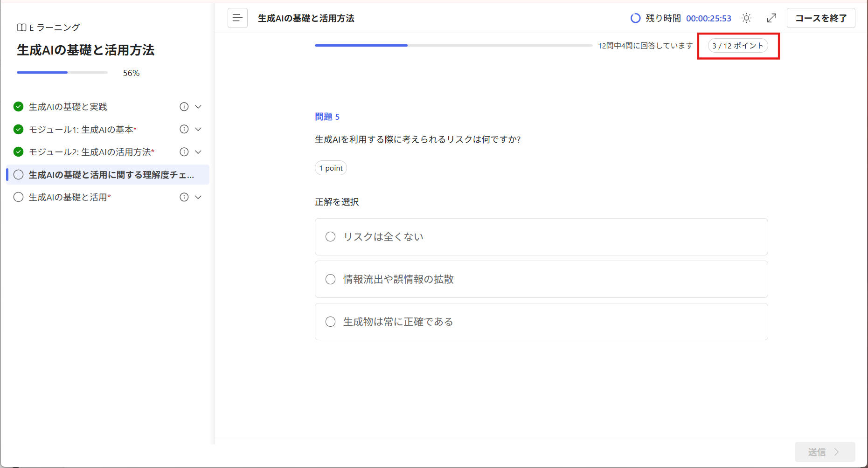Click the quiz answer progress bar
868x468 pixels.
(453, 46)
